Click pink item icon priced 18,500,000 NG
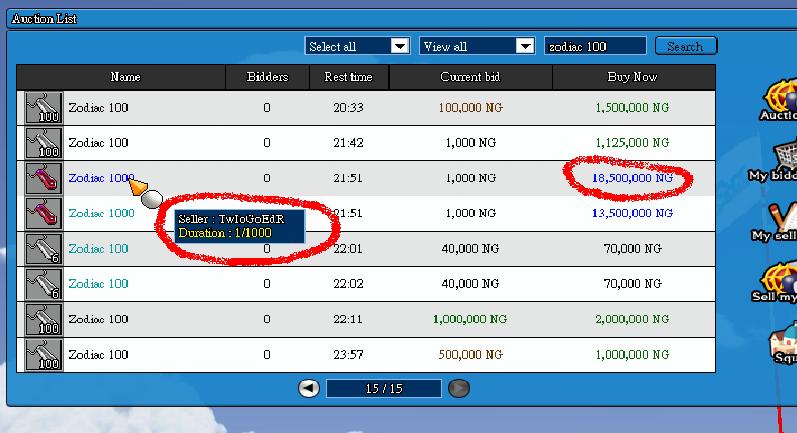The image size is (797, 433). pos(43,178)
